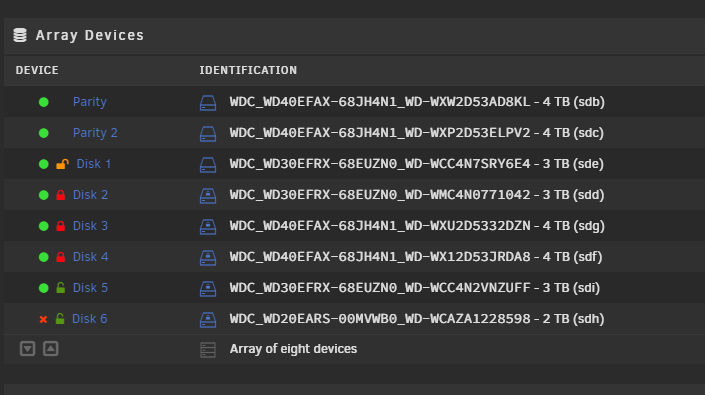Click the drive icon beside sdh identification
The image size is (705, 395).
[x=208, y=320]
